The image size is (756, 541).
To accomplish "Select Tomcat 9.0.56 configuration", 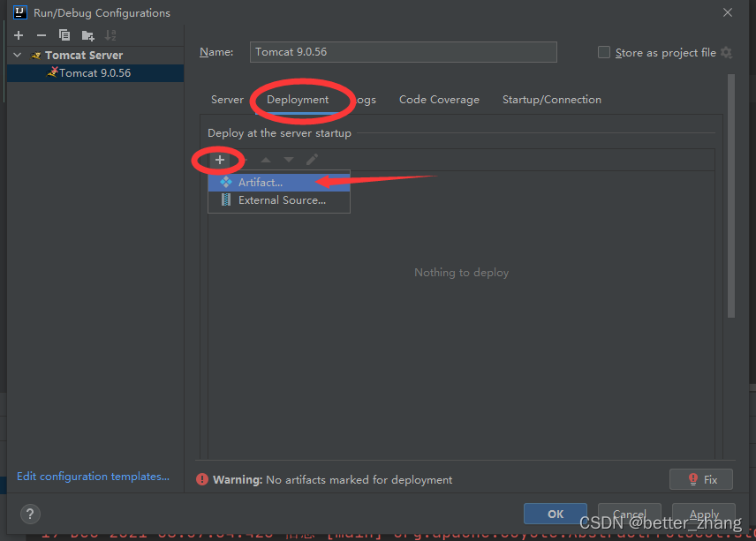I will [x=95, y=73].
